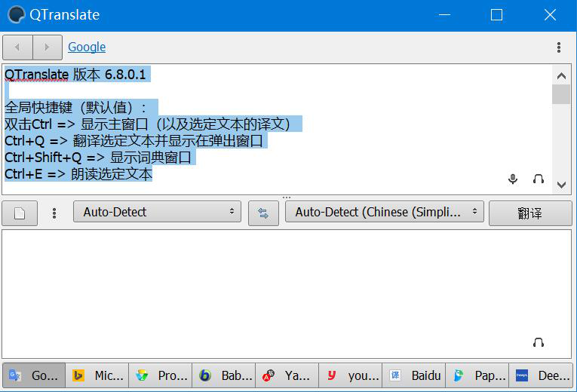Click inside the empty translation output box
The image size is (577, 392).
click(x=287, y=294)
